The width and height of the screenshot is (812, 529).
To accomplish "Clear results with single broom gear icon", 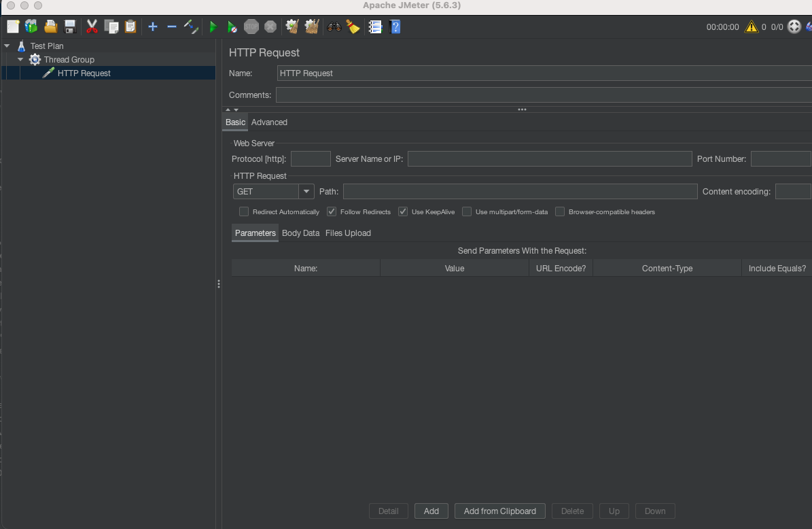I will tap(292, 27).
